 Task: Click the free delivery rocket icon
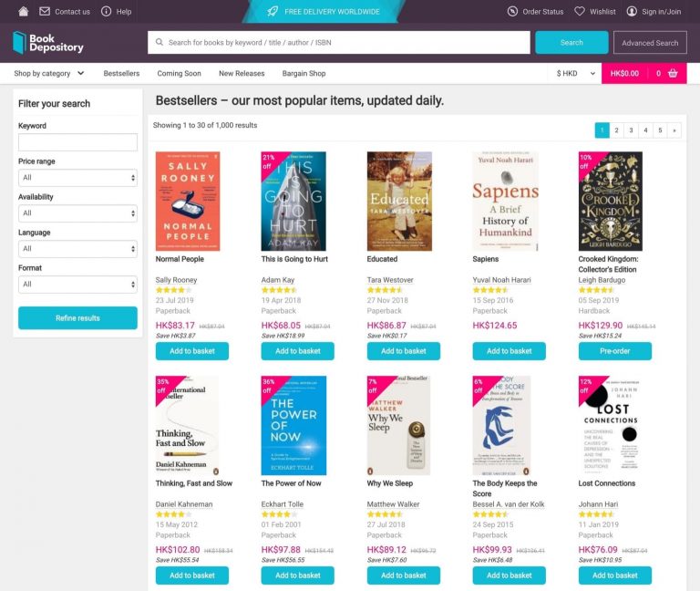click(x=273, y=11)
